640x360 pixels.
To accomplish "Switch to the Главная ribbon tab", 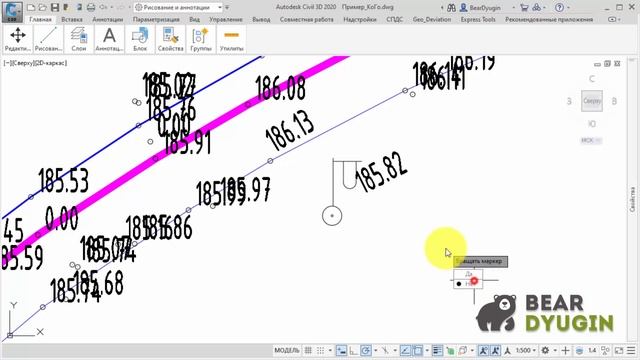I will [x=40, y=19].
